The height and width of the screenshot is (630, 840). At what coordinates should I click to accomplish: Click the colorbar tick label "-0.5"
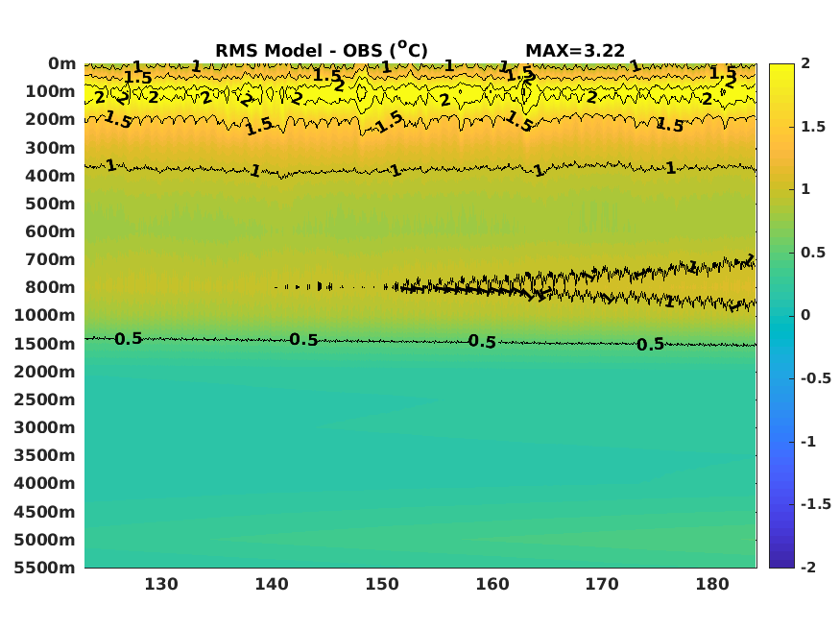click(x=816, y=378)
